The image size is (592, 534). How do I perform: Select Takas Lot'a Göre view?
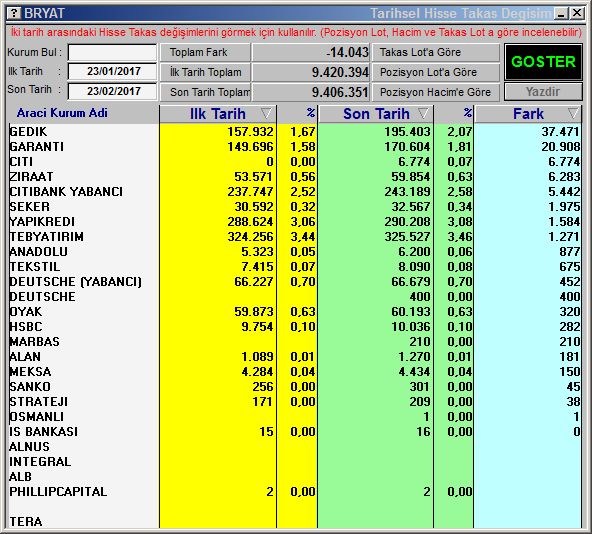click(436, 52)
